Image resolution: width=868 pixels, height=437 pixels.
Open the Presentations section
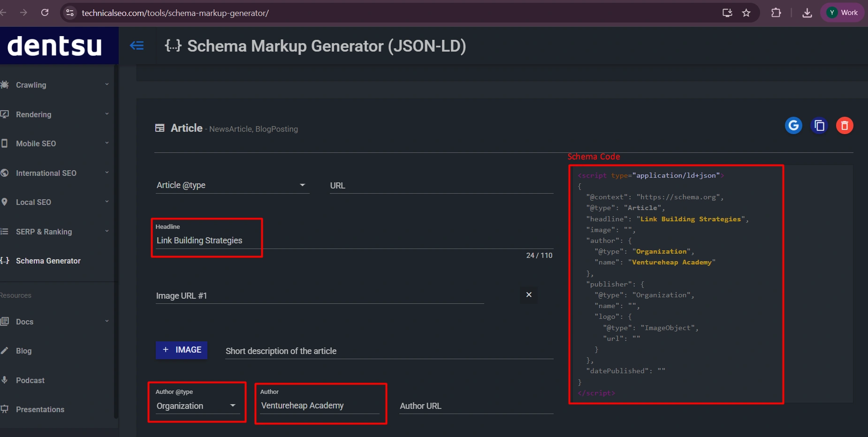(x=40, y=409)
